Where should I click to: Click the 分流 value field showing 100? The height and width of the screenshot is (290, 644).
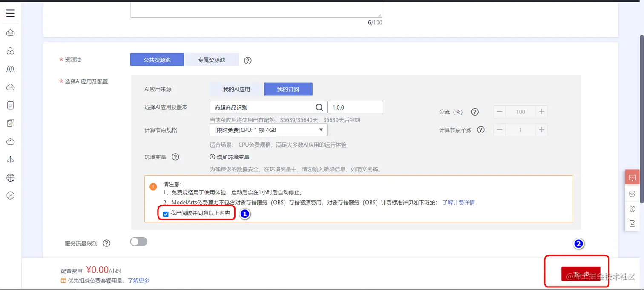click(520, 112)
